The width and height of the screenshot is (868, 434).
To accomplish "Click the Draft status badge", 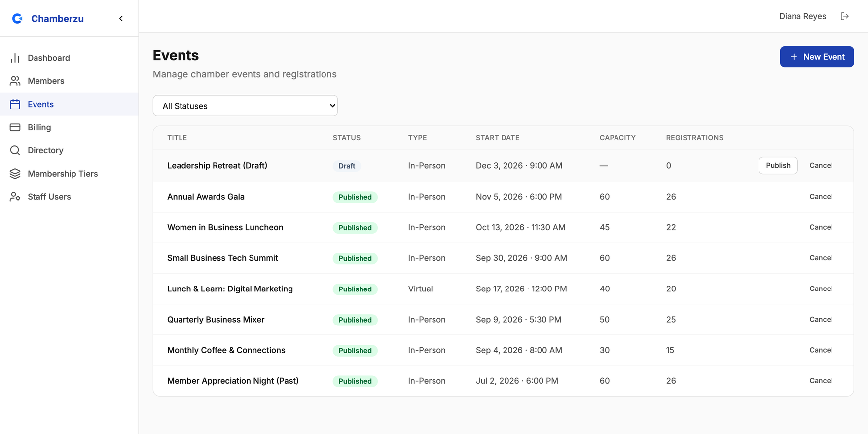I will [x=347, y=166].
